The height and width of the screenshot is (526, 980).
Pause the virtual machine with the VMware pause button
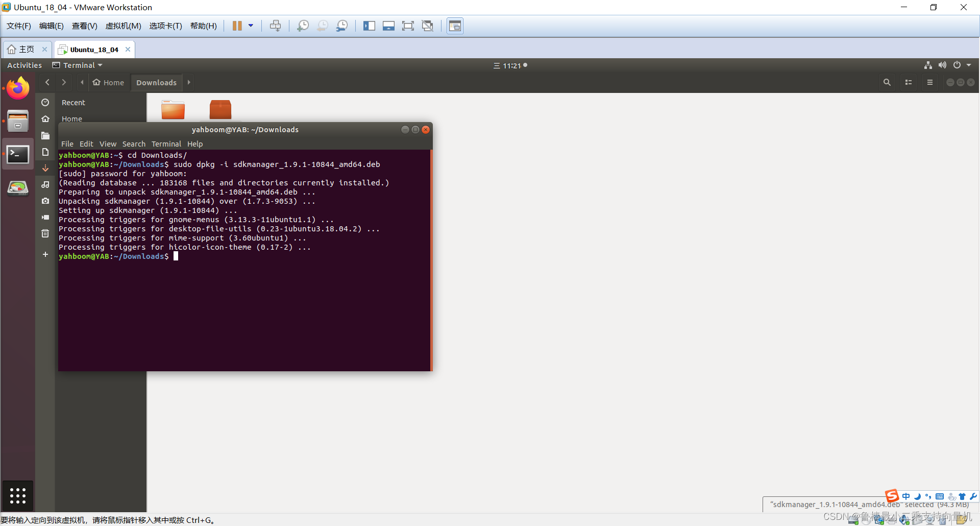(x=237, y=26)
